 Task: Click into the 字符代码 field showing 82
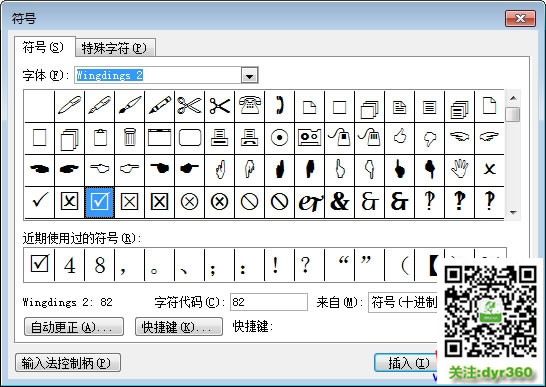pos(269,302)
